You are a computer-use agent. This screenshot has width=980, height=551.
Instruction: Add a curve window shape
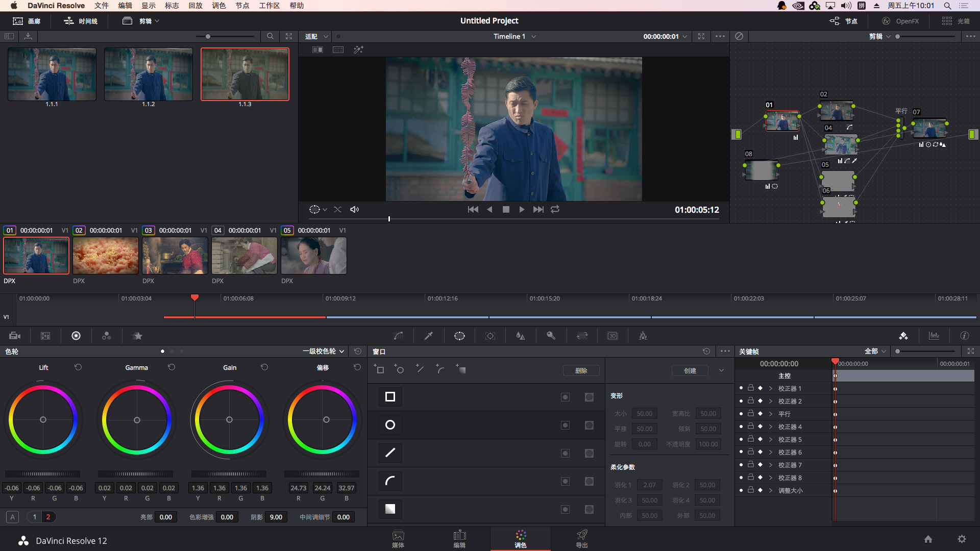(x=440, y=369)
